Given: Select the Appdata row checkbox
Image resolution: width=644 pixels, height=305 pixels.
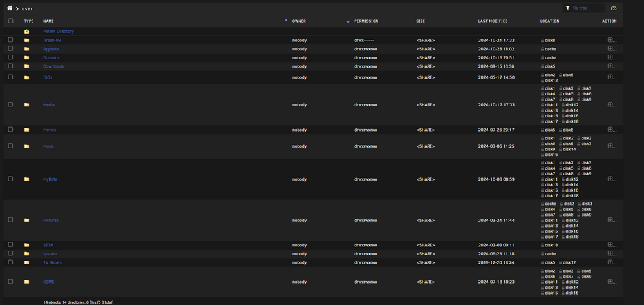Looking at the screenshot, I should tap(11, 48).
